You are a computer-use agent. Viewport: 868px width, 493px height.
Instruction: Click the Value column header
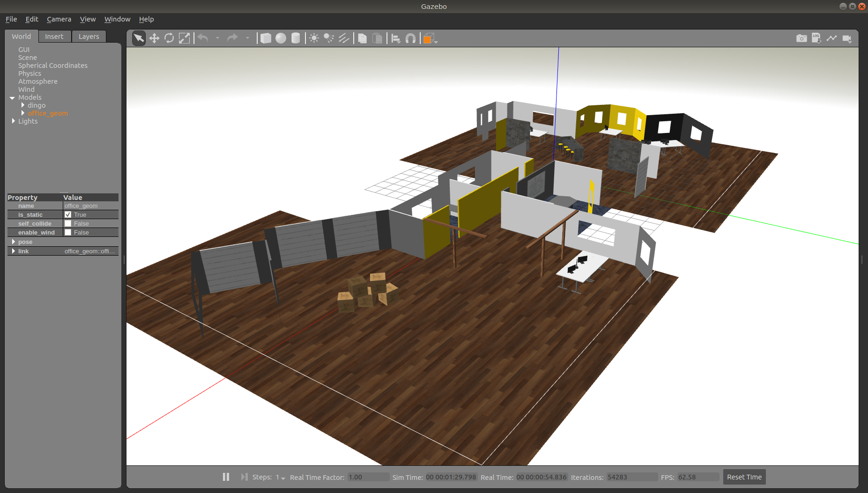point(90,198)
